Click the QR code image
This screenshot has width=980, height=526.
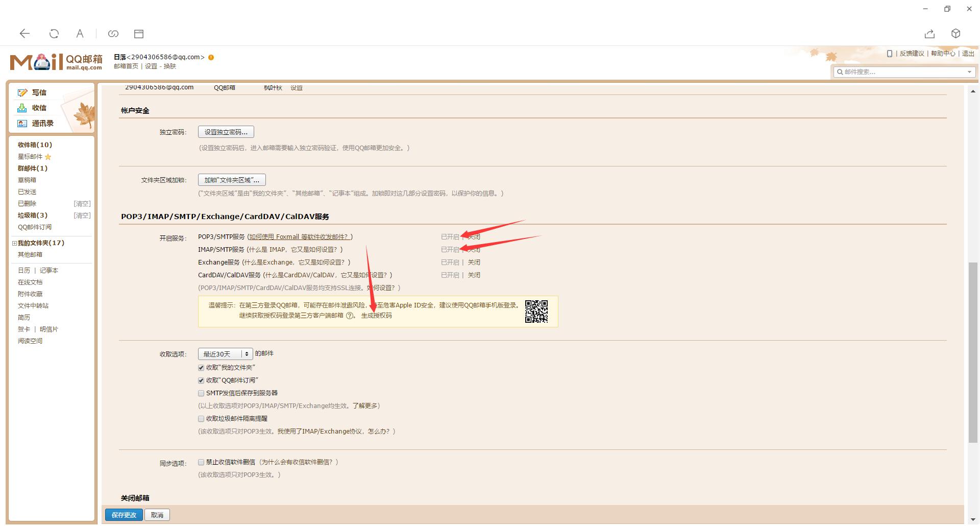click(536, 311)
